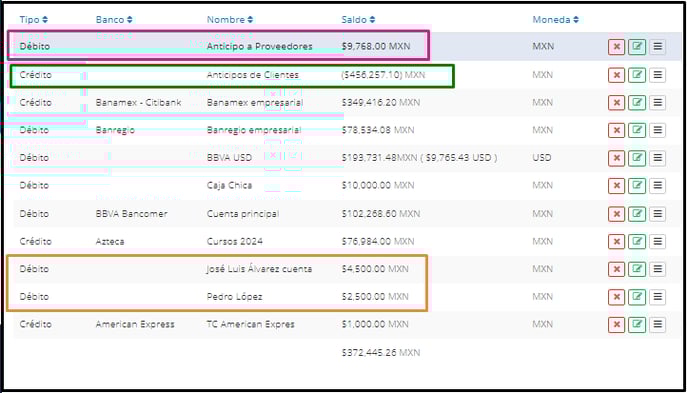Viewport: 688px width, 393px height.
Task: Open hamburger menu for Caja Chica row
Action: tap(657, 186)
